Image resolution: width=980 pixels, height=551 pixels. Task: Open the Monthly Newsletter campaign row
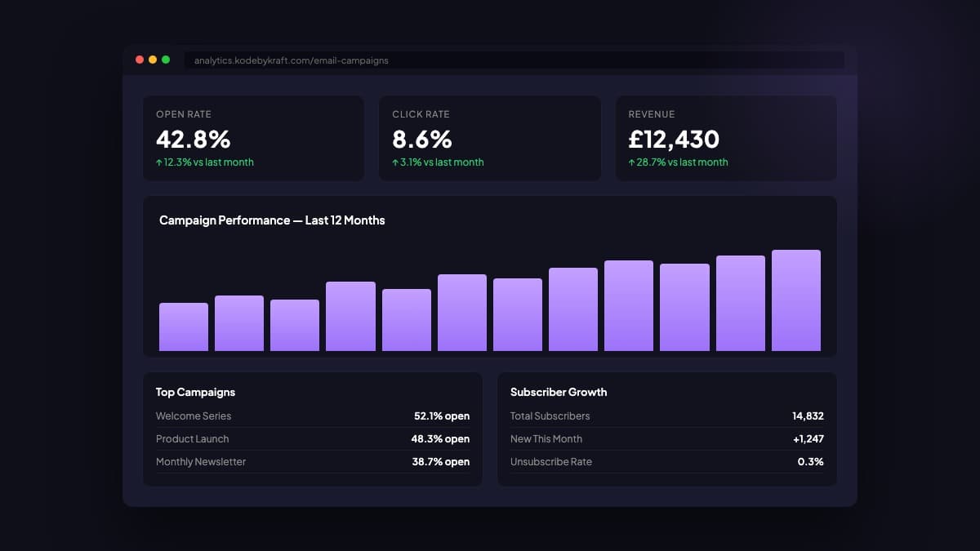click(312, 462)
